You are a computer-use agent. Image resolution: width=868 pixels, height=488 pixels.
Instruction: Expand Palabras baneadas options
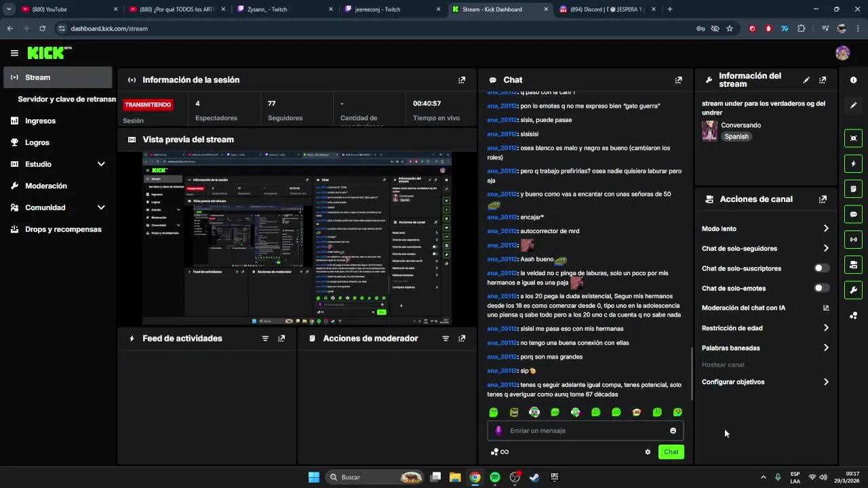point(826,348)
